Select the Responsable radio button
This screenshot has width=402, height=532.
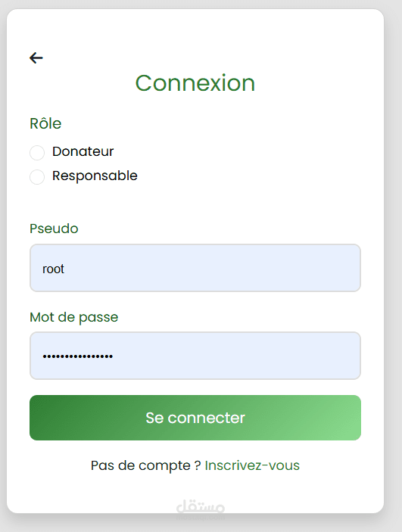[37, 177]
